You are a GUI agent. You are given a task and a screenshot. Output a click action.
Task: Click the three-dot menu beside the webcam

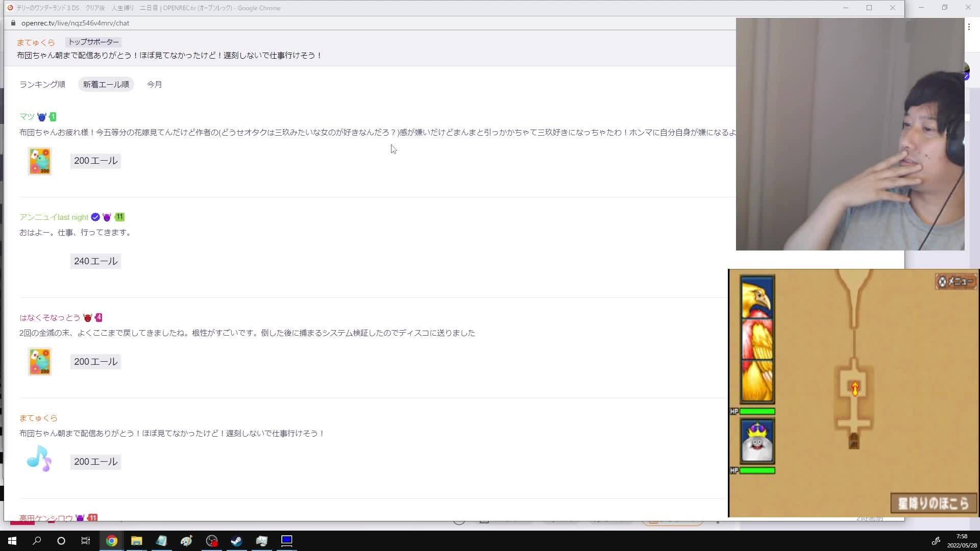click(x=969, y=27)
